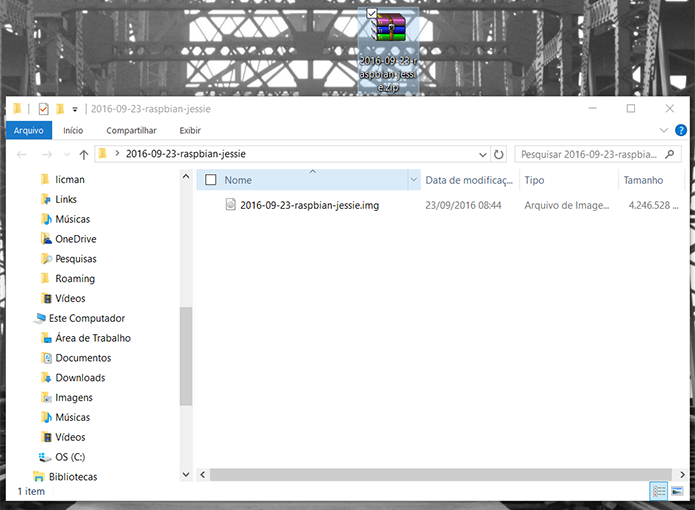Select first Músicas entry below Links

point(72,219)
